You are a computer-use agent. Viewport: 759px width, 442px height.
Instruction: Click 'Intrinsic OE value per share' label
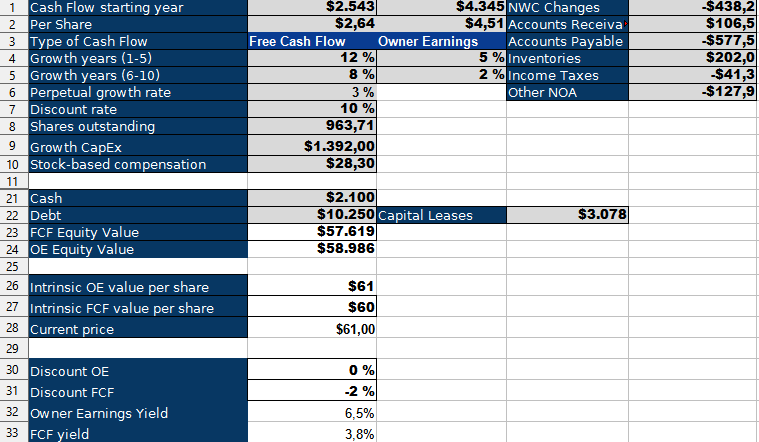point(138,286)
